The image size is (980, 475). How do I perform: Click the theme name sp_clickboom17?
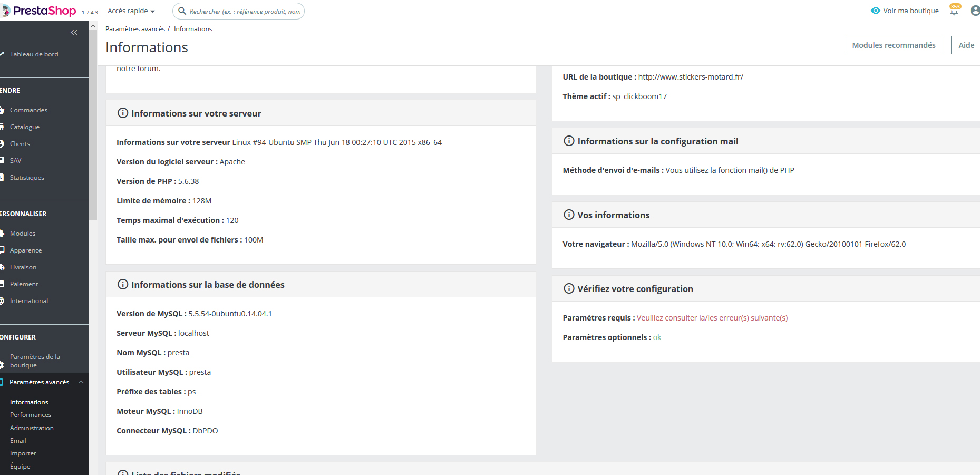[639, 96]
